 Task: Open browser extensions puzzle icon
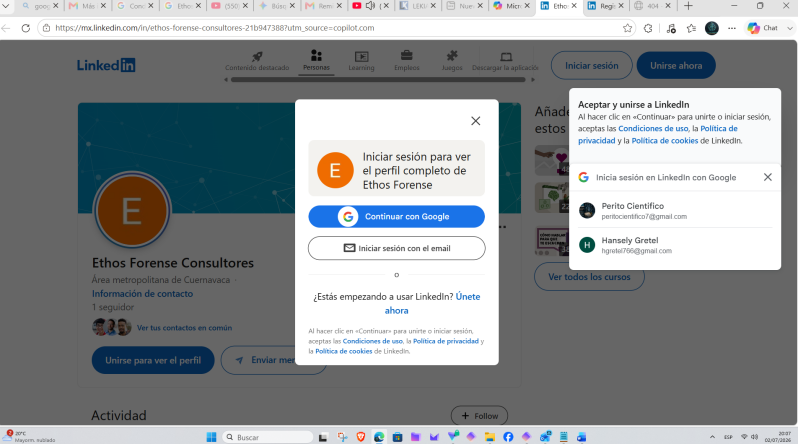pyautogui.click(x=648, y=29)
